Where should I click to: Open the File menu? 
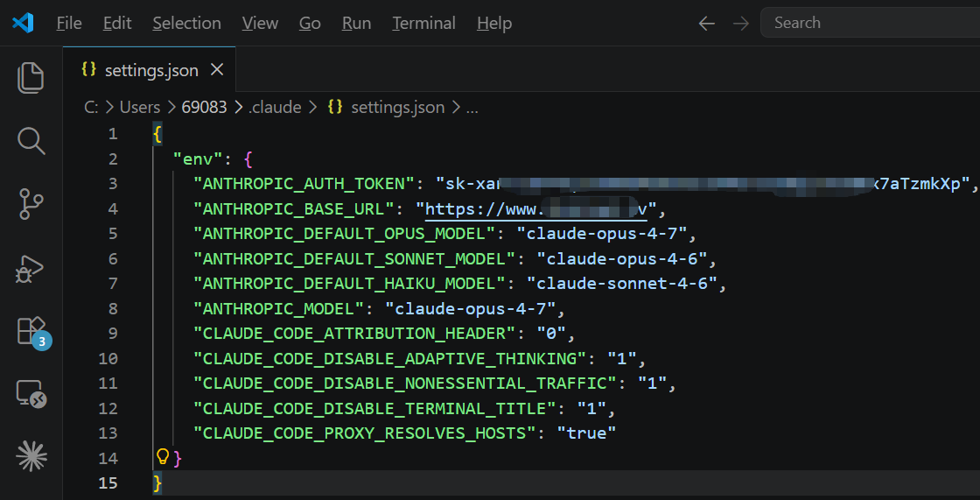[x=69, y=23]
